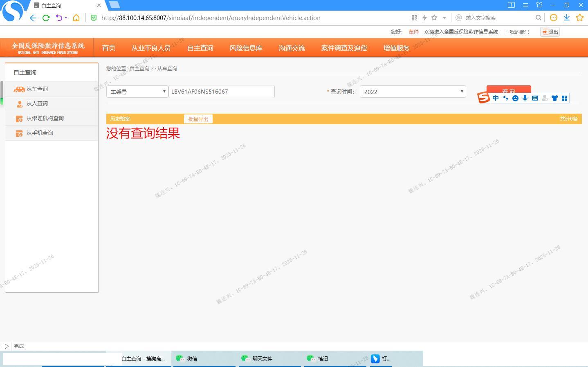Click the VIN number input field
588x367 pixels.
(221, 92)
